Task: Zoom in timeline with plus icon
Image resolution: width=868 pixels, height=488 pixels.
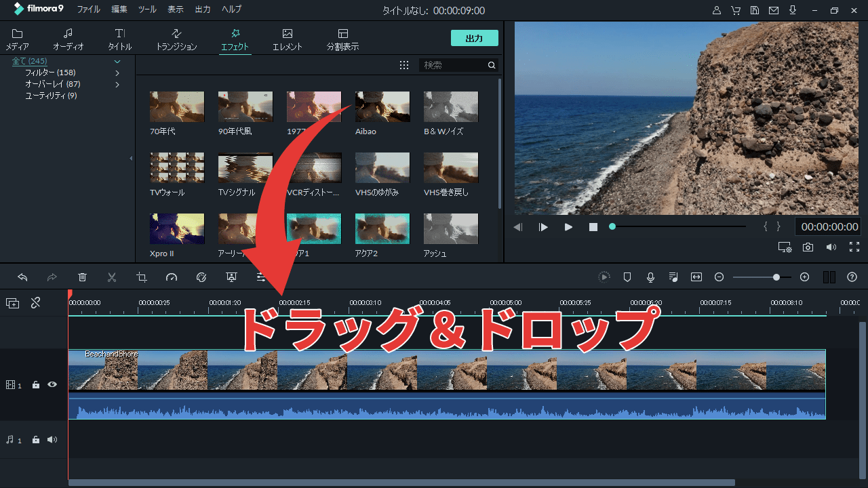Action: click(805, 277)
